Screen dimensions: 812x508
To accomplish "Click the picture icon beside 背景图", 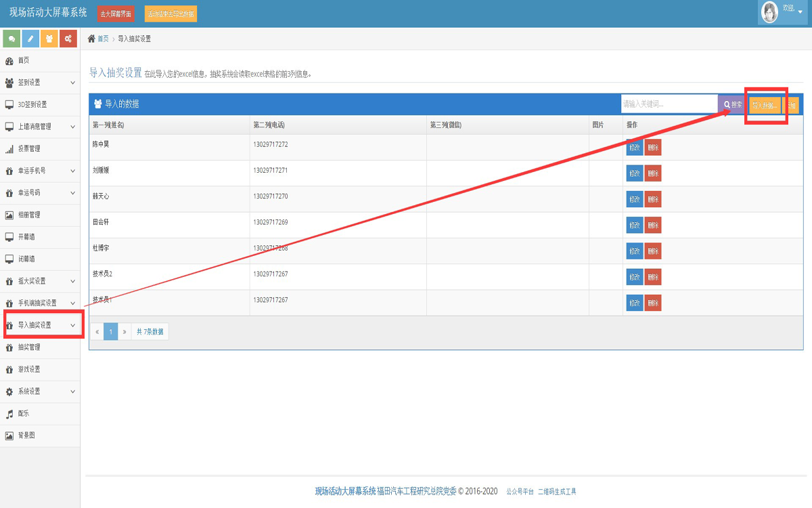I will click(x=9, y=436).
